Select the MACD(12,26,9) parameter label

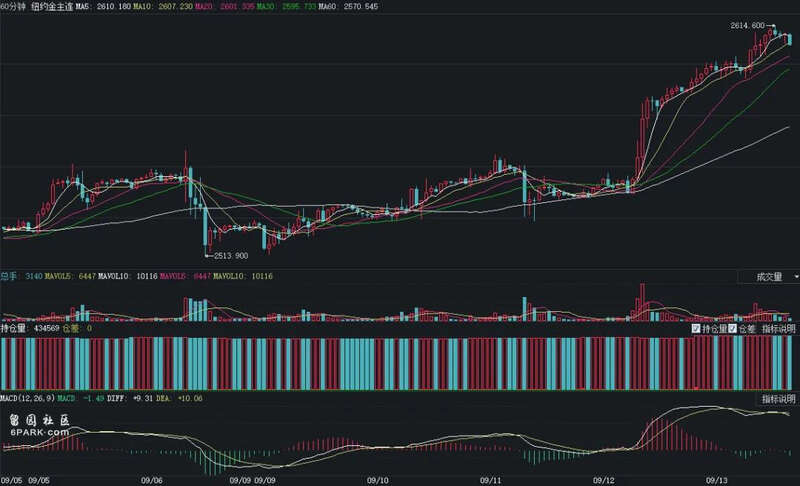tap(25, 399)
